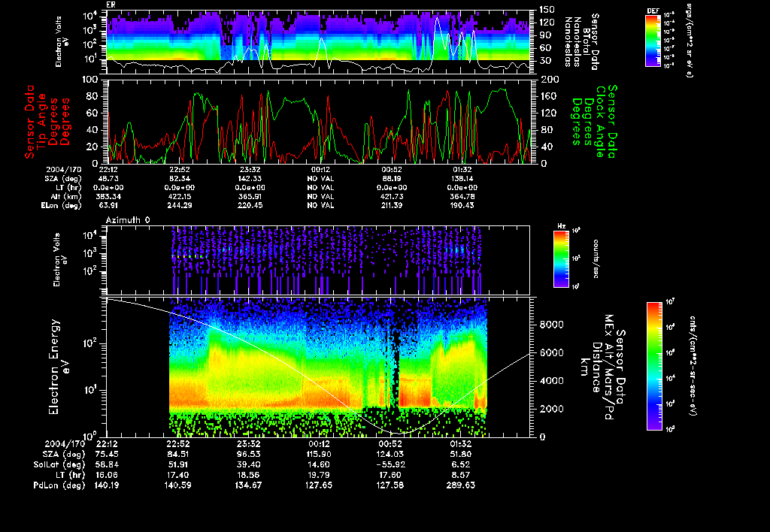Click PdLon value 289.63

coord(461,485)
